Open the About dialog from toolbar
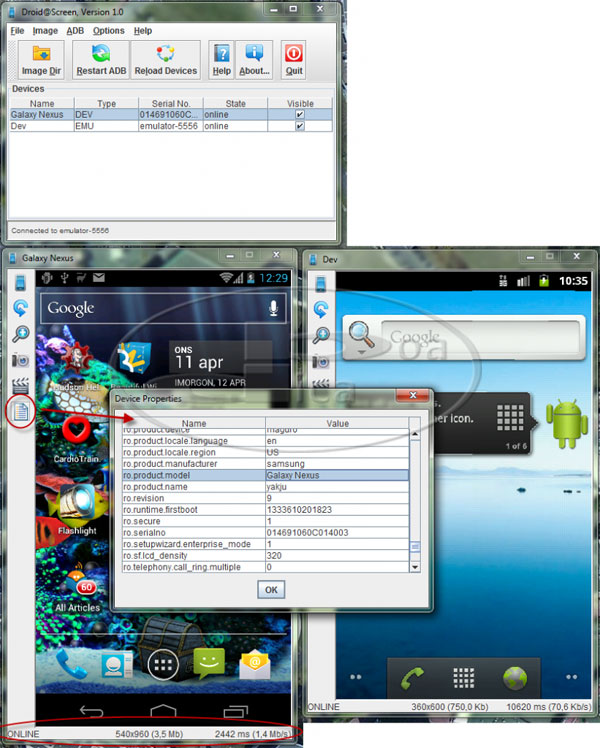 click(x=254, y=60)
